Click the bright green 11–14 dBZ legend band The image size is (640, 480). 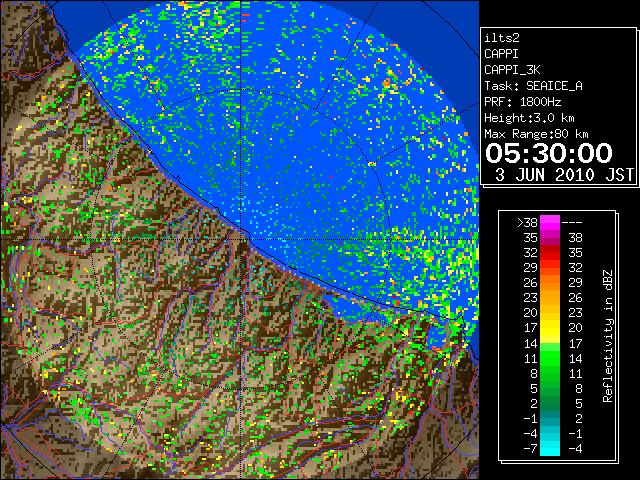(x=550, y=358)
